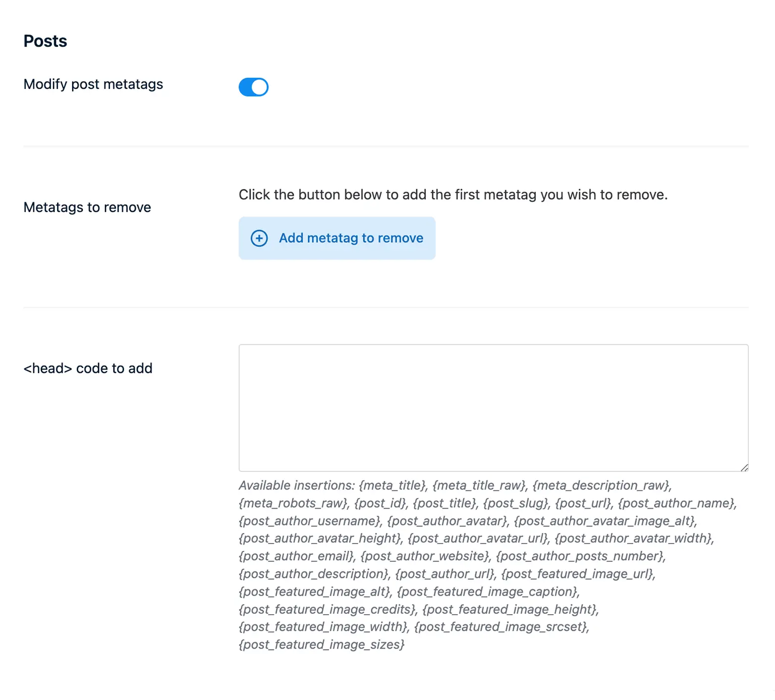Click Add metatag to remove button
The width and height of the screenshot is (775, 700).
(337, 238)
